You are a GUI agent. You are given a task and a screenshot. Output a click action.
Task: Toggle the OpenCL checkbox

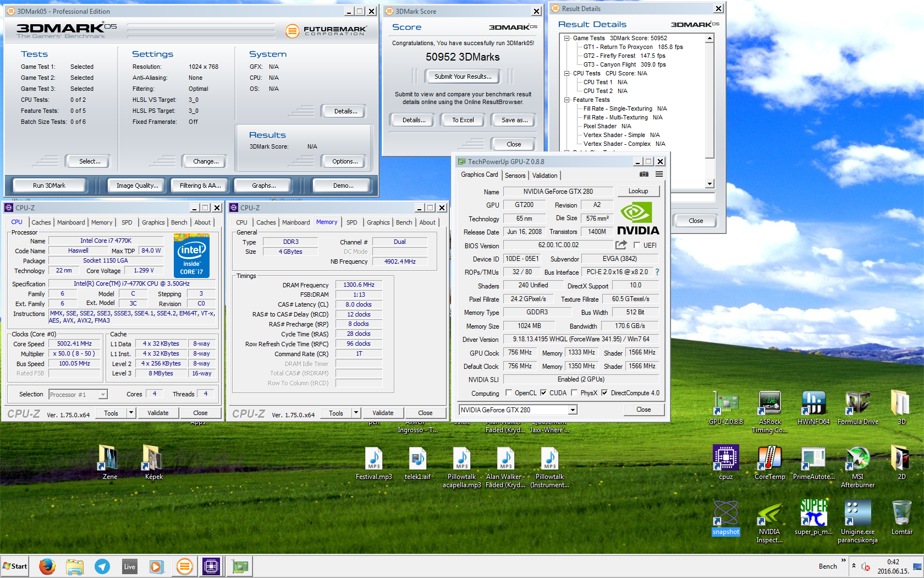point(509,392)
